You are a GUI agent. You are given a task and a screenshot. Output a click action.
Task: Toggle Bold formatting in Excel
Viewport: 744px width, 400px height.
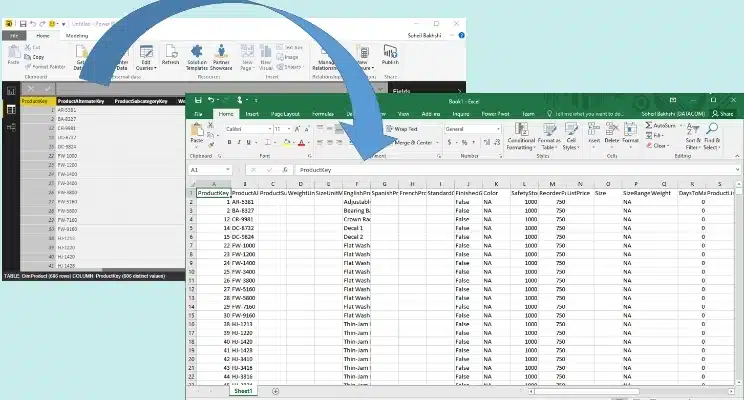click(x=229, y=143)
